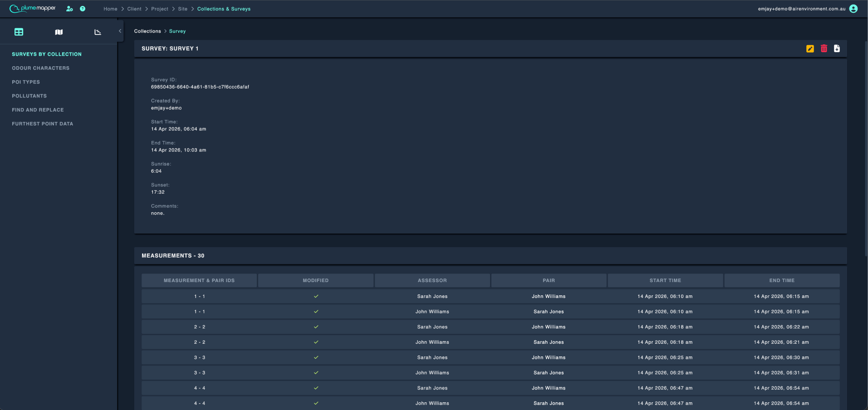Sort by End Time column header
Viewport: 868px width, 410px height.
pyautogui.click(x=782, y=280)
